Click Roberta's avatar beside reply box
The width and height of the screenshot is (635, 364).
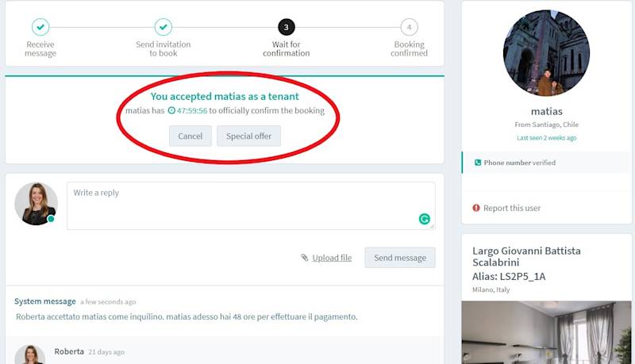(x=36, y=204)
